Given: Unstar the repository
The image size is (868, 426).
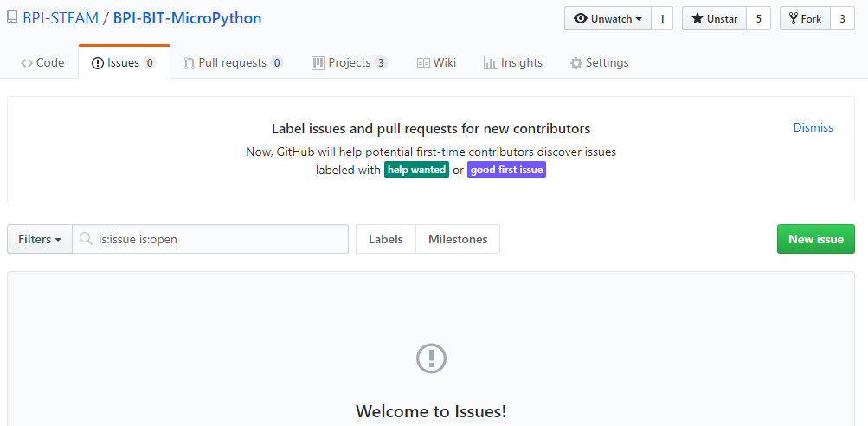Looking at the screenshot, I should (x=714, y=18).
